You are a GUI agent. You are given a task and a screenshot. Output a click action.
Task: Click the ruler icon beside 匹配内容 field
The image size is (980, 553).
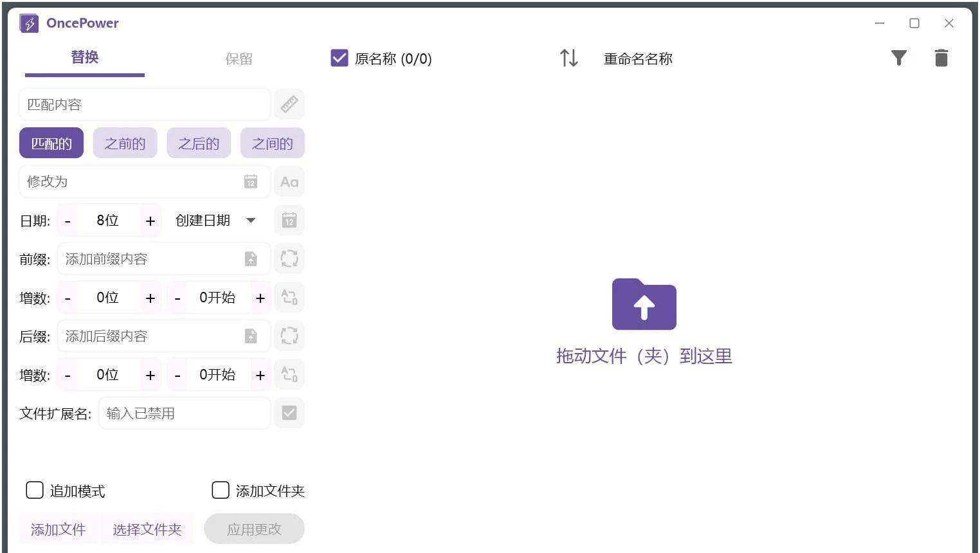(289, 104)
